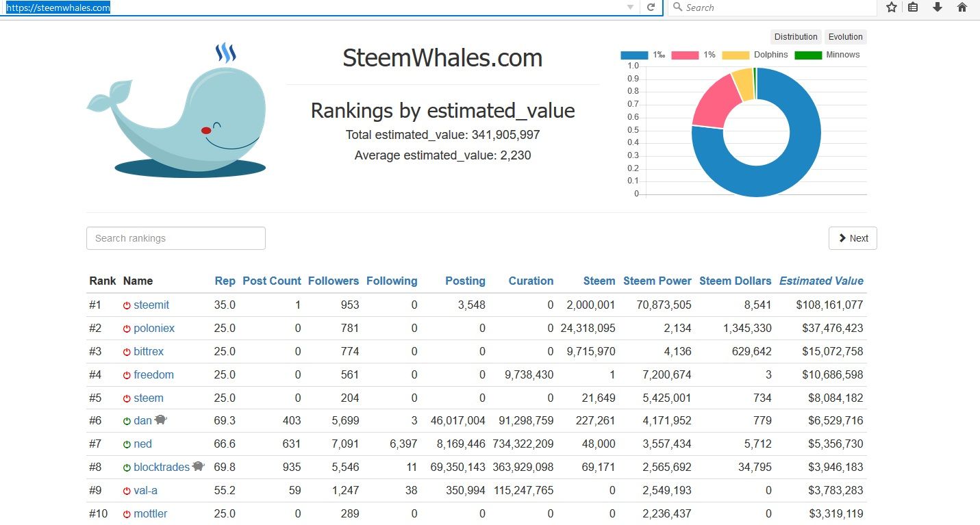
Task: Click the browser search magnifier icon
Action: (x=677, y=8)
